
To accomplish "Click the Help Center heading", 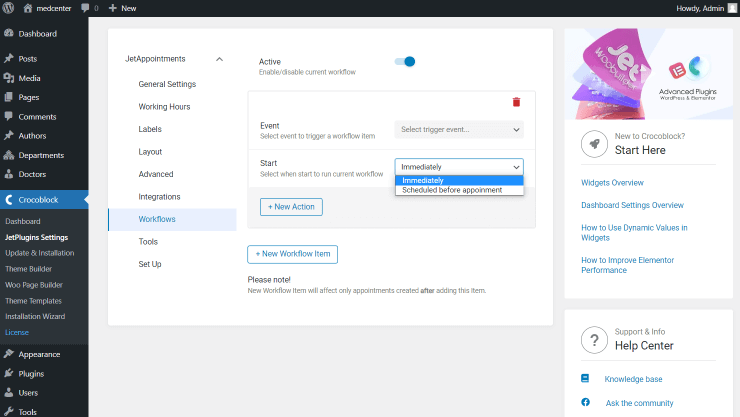I will pyautogui.click(x=644, y=346).
